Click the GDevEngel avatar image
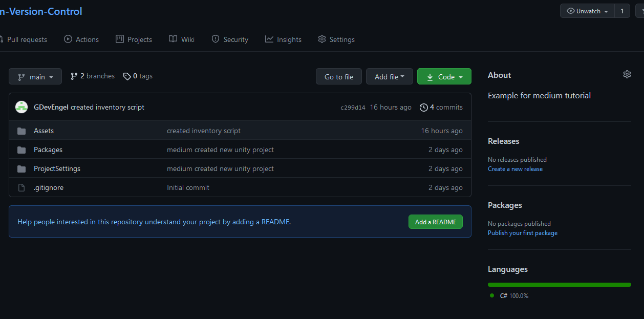Screen dimensions: 644x319 tap(22, 107)
